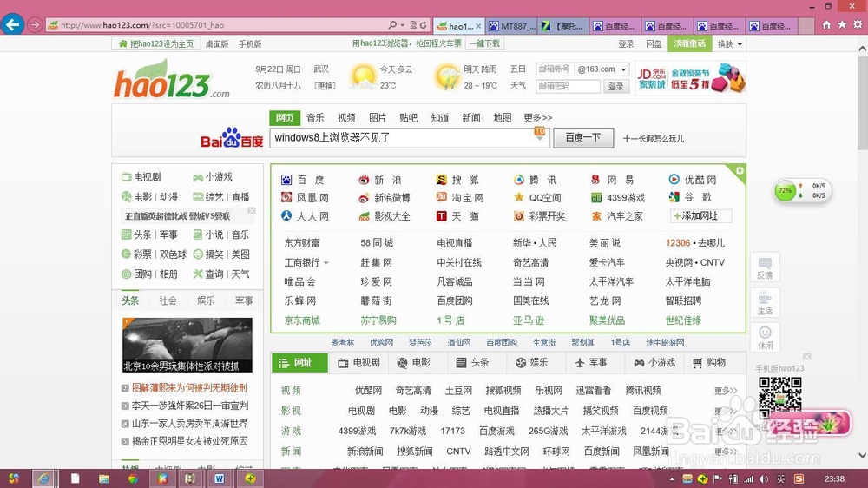Show hidden tray icons arrow

(x=672, y=479)
